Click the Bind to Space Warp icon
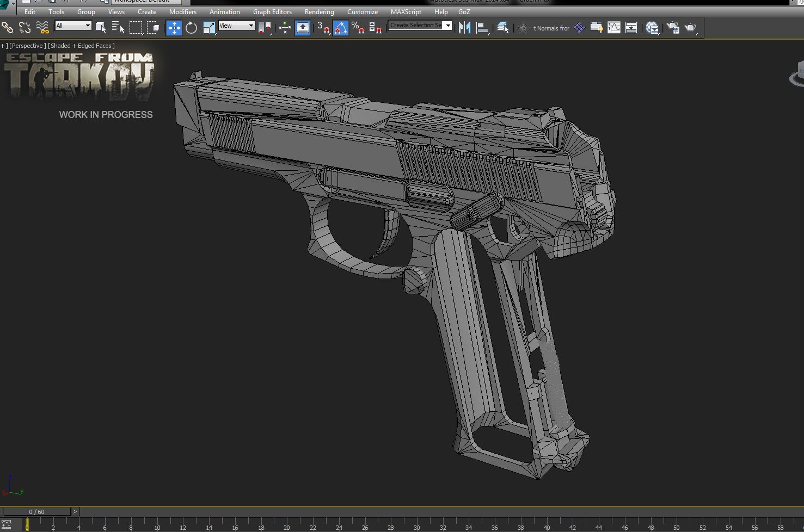 [42, 28]
